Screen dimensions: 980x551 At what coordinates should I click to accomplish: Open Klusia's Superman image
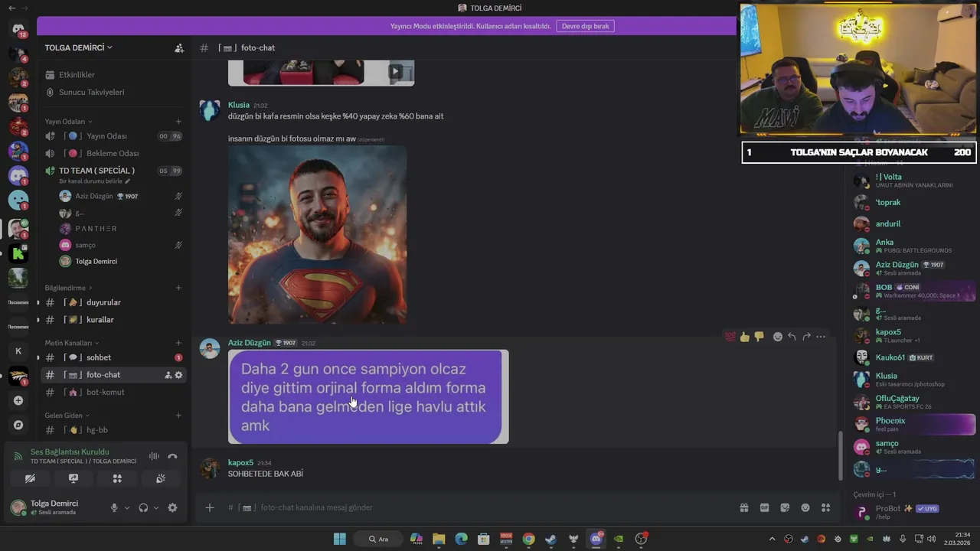pos(317,235)
